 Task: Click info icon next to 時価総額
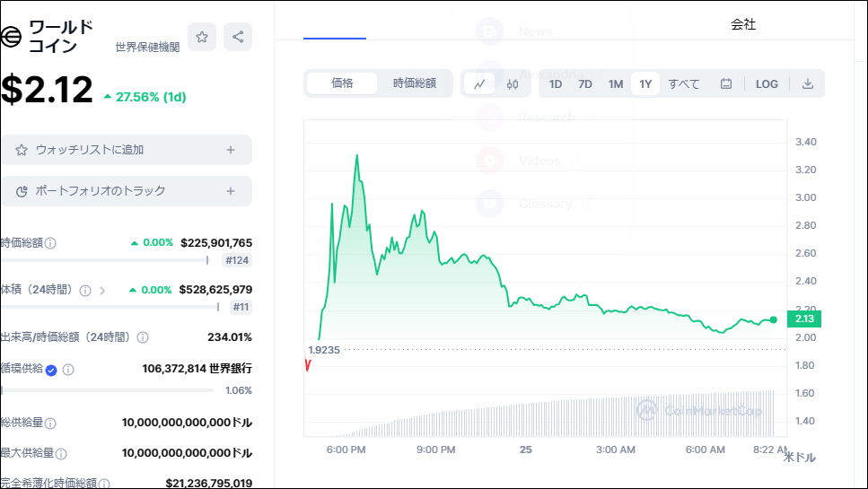[x=50, y=243]
